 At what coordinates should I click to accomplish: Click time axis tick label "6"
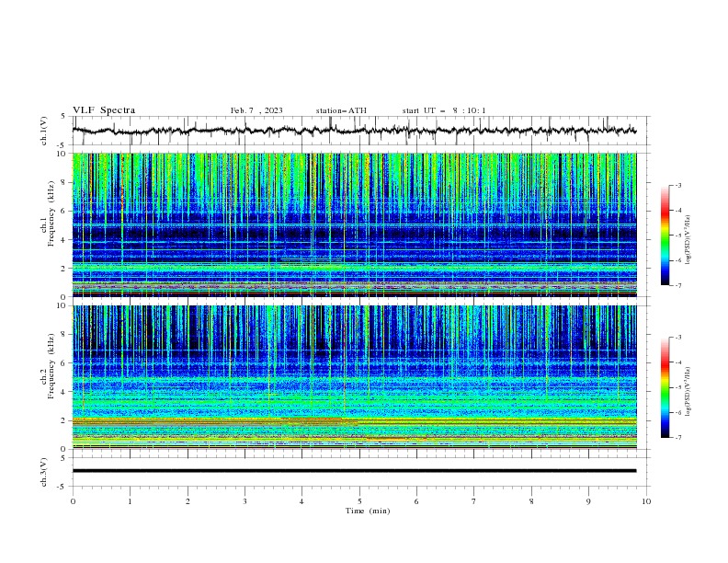416,501
